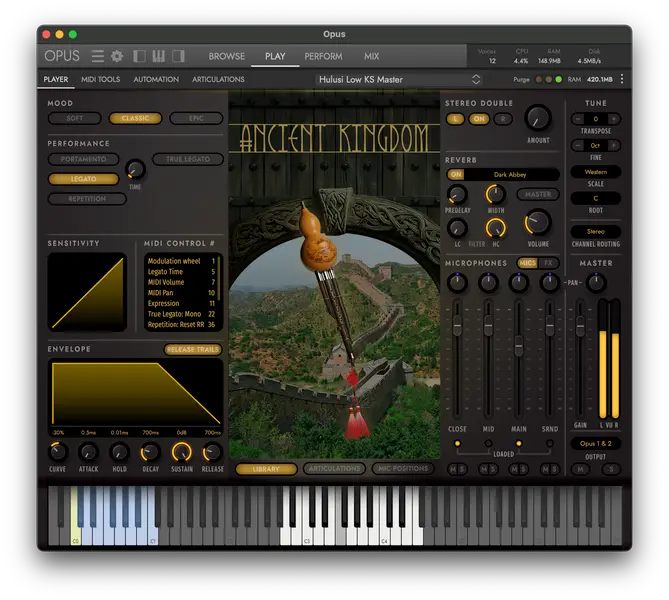Select the Epic mood button
Image resolution: width=669 pixels, height=600 pixels.
click(x=195, y=118)
